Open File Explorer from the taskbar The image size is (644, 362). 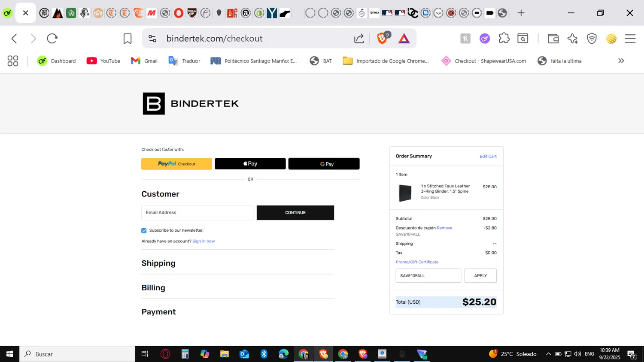(x=225, y=354)
